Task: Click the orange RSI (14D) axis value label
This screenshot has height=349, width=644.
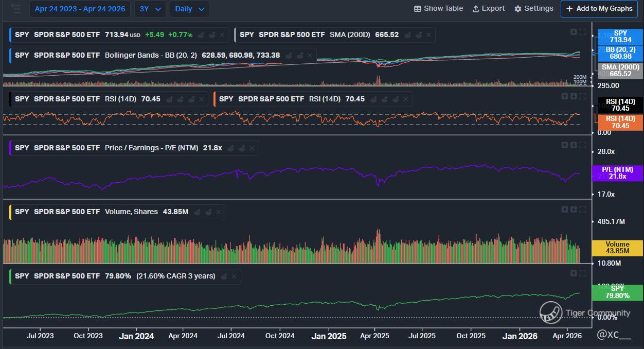Action: (x=620, y=123)
